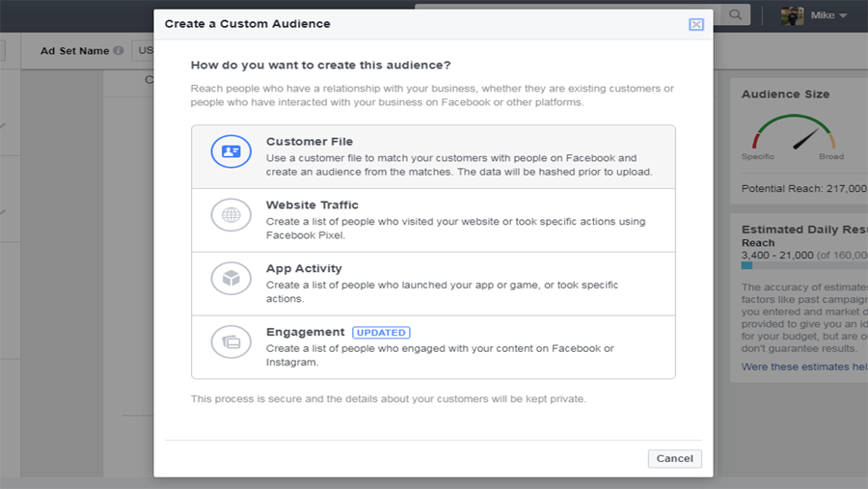Focus the Ad Set Name input field
The width and height of the screenshot is (868, 489).
click(x=143, y=50)
